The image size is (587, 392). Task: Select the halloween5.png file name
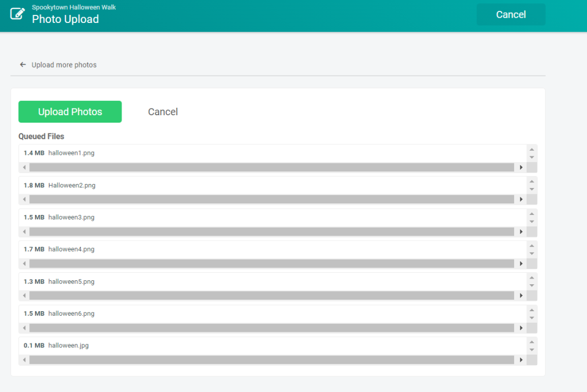71,281
